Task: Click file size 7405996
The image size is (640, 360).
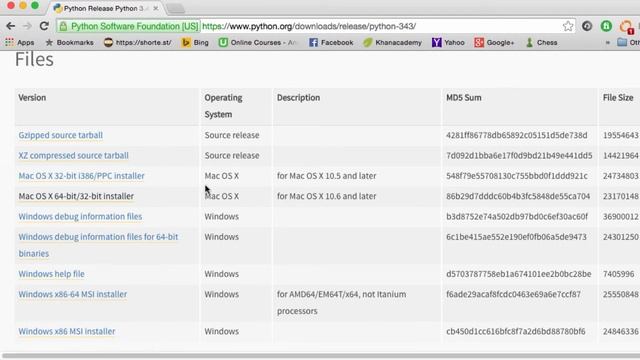Action: point(618,274)
